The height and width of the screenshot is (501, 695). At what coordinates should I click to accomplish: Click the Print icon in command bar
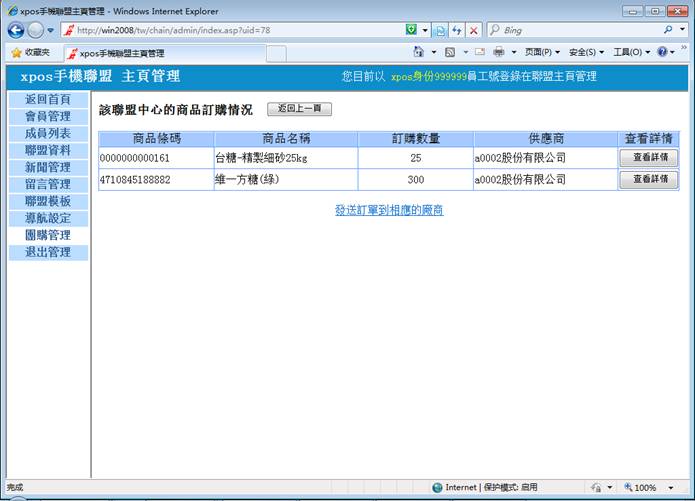click(498, 52)
